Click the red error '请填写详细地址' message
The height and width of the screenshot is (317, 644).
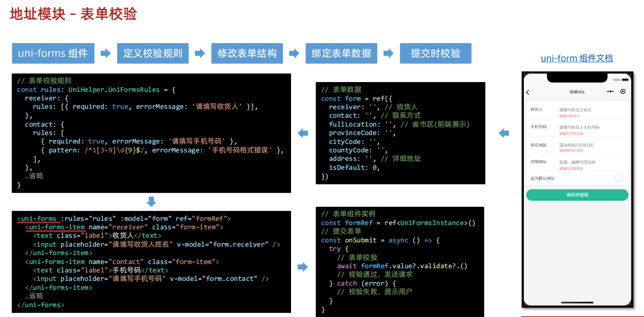point(571,168)
